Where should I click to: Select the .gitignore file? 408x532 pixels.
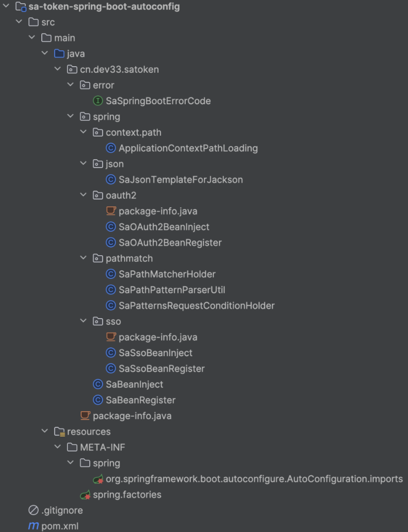62,510
